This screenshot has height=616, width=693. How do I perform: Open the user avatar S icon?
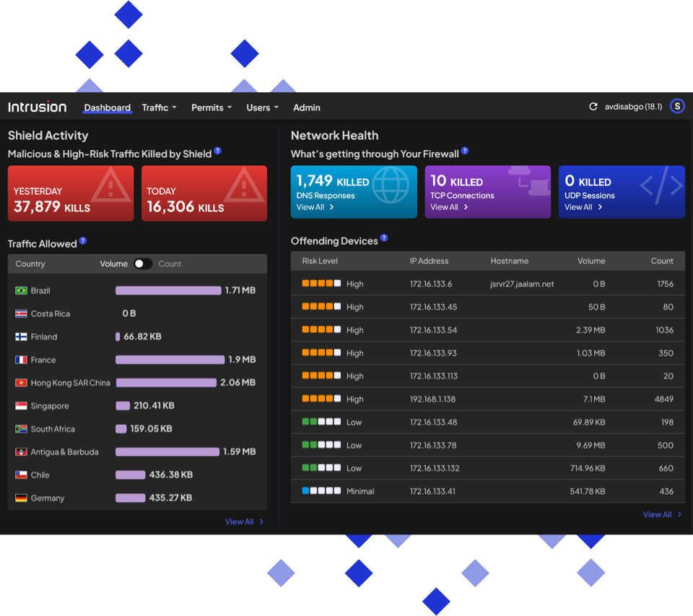(676, 107)
